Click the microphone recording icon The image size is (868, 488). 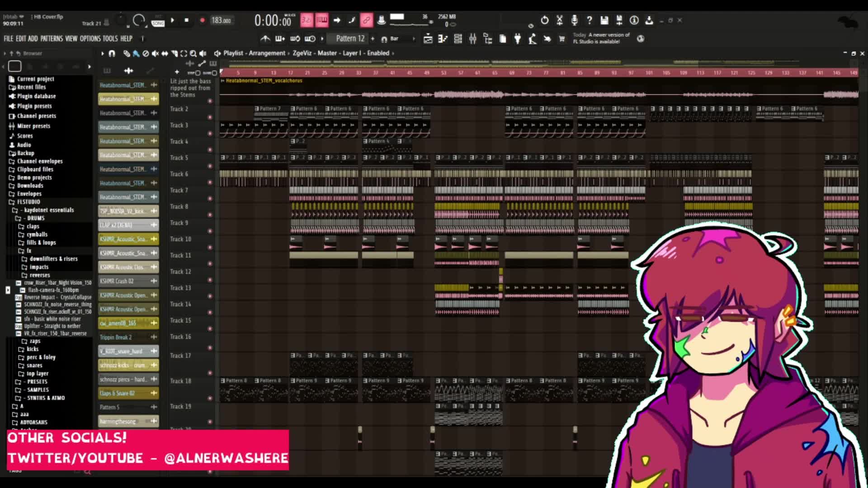click(575, 20)
